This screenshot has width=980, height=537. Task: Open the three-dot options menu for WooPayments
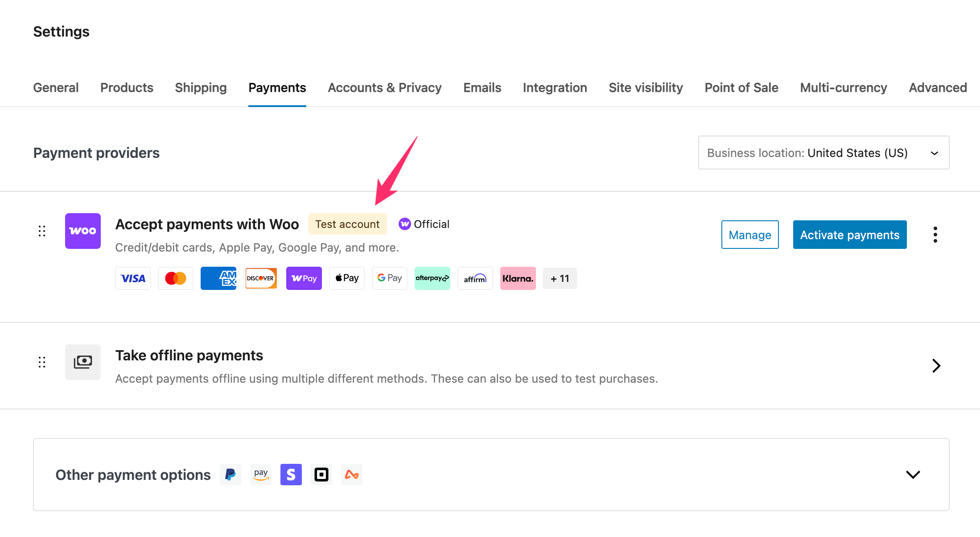935,234
